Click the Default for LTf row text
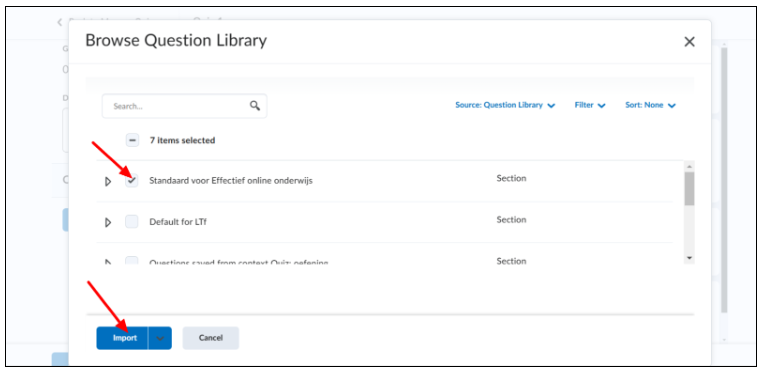Screen dimensions: 761x373 pyautogui.click(x=178, y=222)
